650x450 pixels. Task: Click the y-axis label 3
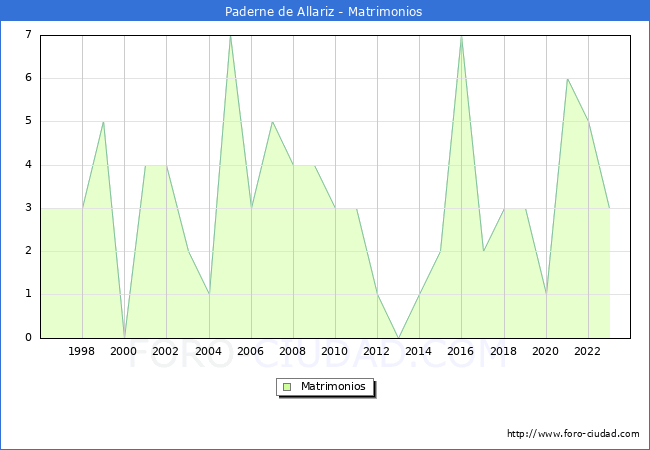[28, 208]
